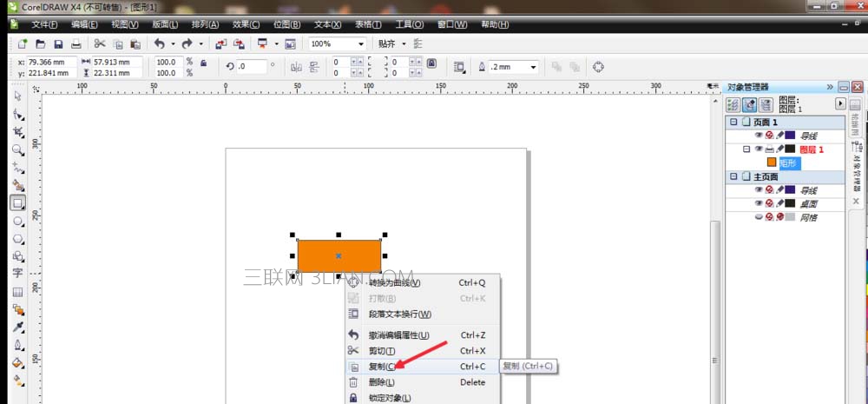Image resolution: width=868 pixels, height=404 pixels.
Task: Select the Ellipse tool
Action: 17,222
